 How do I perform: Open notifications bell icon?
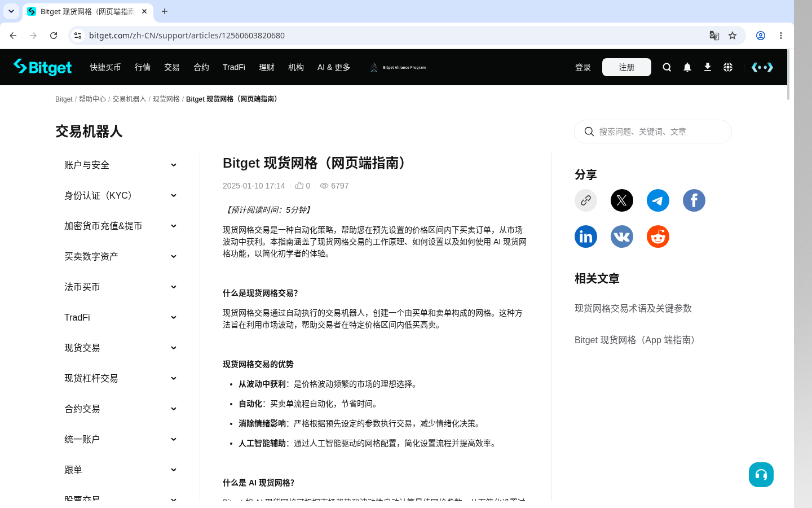tap(687, 67)
